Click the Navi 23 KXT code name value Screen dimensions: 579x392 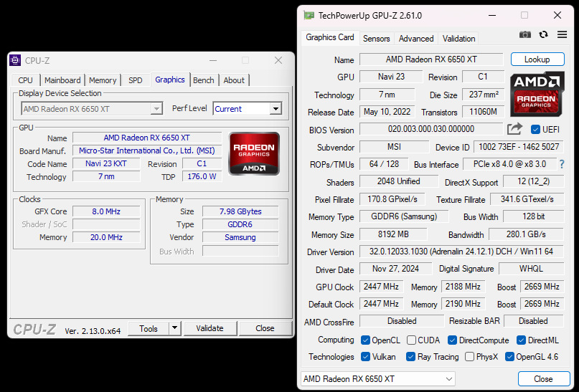[x=106, y=163]
